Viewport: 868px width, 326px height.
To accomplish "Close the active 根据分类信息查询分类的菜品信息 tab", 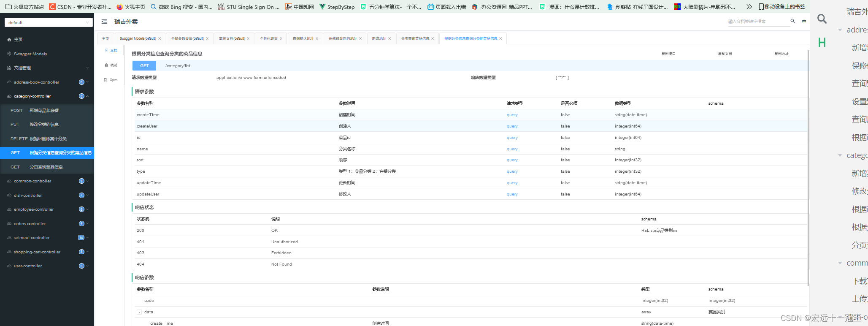I will (x=500, y=39).
